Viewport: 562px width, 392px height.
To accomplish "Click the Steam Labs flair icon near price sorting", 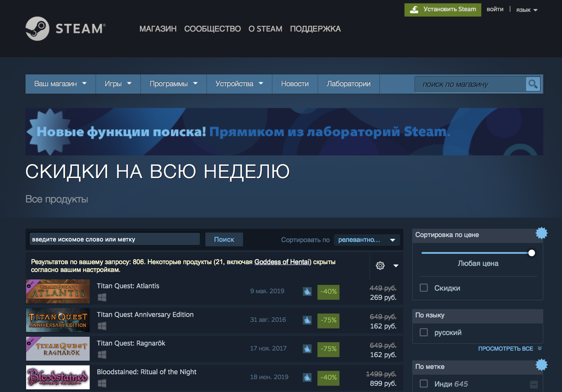I will point(541,233).
